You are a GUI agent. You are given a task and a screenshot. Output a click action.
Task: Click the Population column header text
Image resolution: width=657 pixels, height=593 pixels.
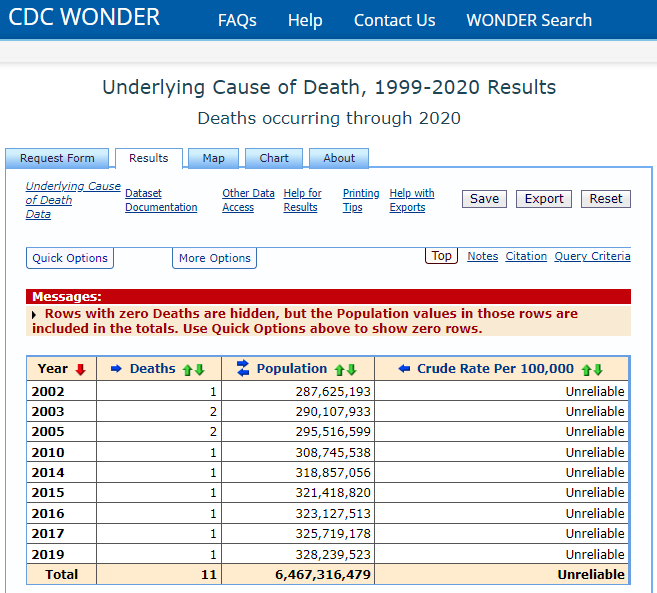(292, 368)
